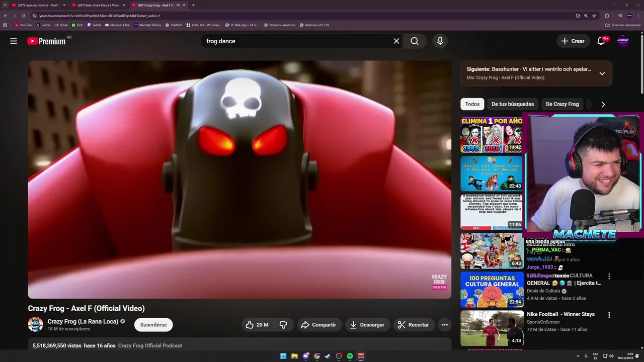Open the Kick bookmark

[x=77, y=25]
